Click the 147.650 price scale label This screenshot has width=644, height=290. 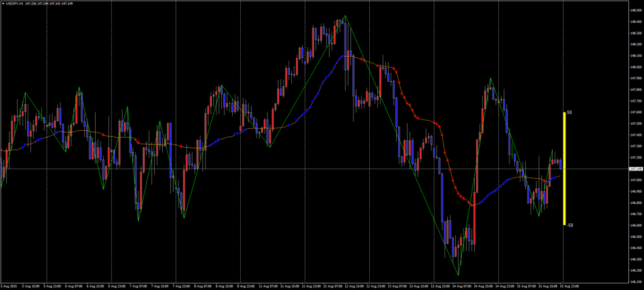point(635,112)
